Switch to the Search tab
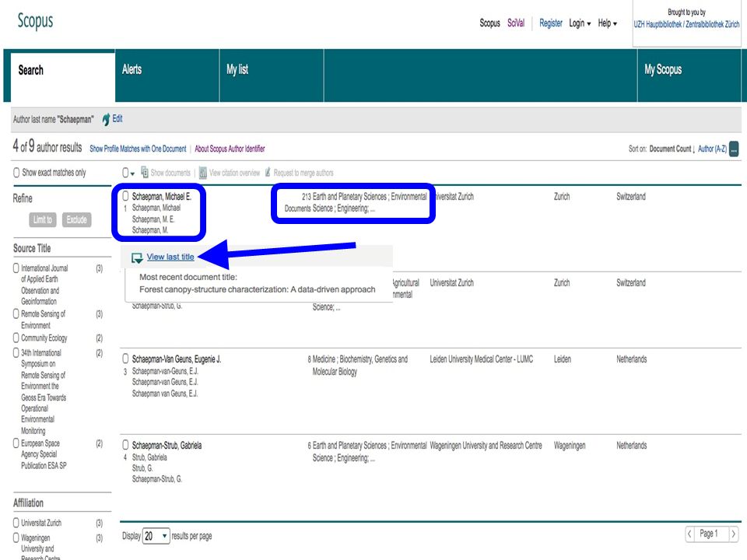 point(62,77)
